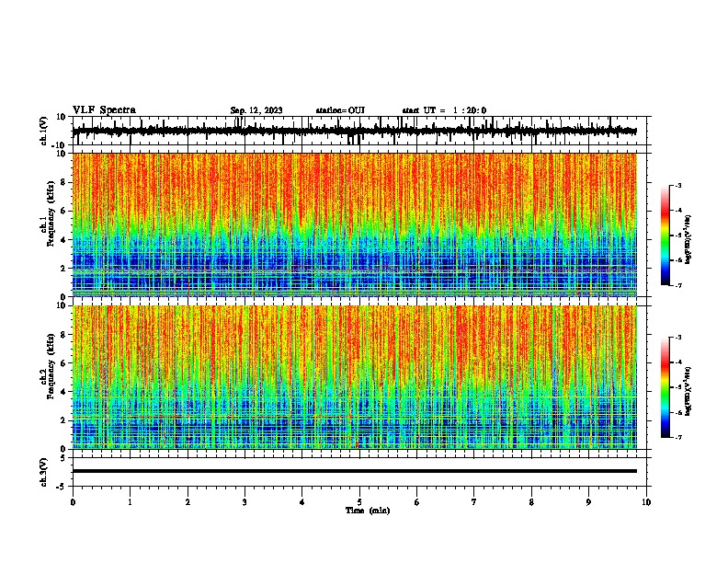
Task: Click the -3 label on ch.2 colorbar
Action: tap(678, 338)
